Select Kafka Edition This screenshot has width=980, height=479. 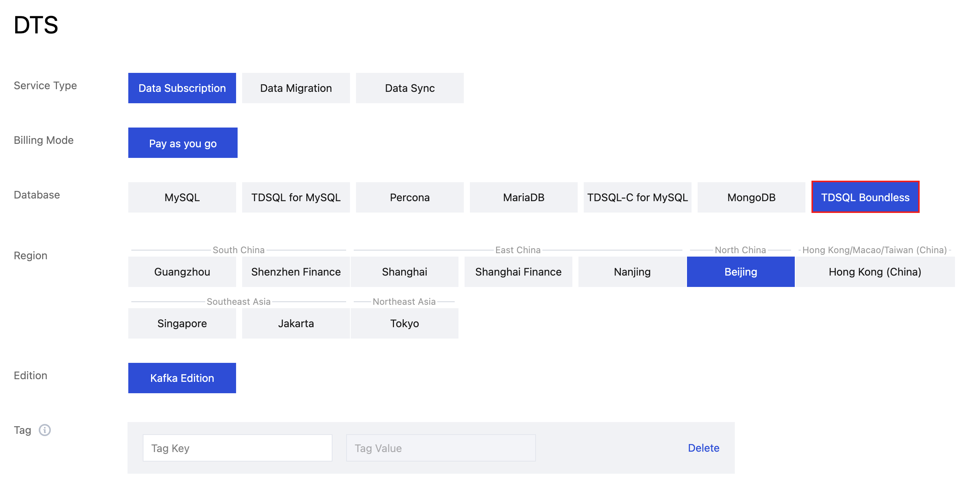[182, 378]
